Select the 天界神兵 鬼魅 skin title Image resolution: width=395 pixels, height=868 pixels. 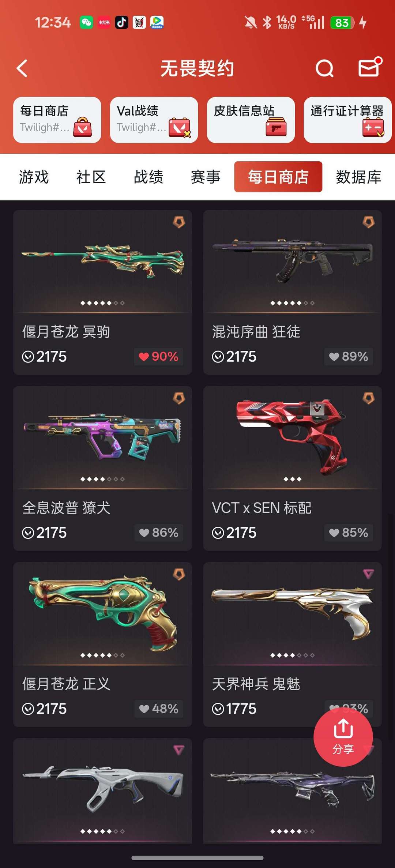(x=256, y=684)
